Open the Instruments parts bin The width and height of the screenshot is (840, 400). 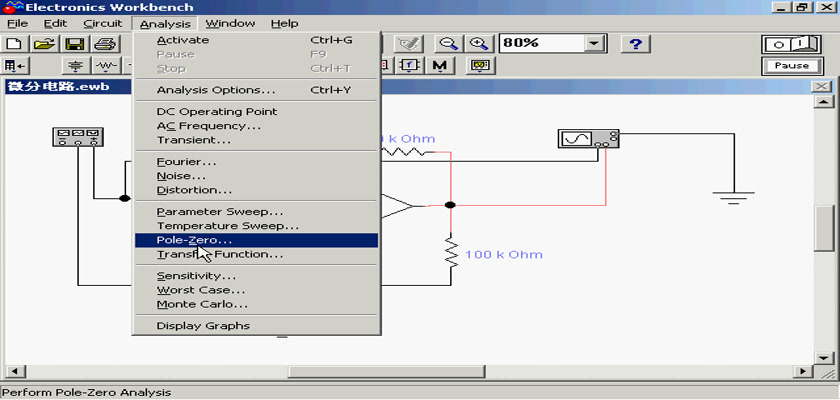(x=480, y=66)
